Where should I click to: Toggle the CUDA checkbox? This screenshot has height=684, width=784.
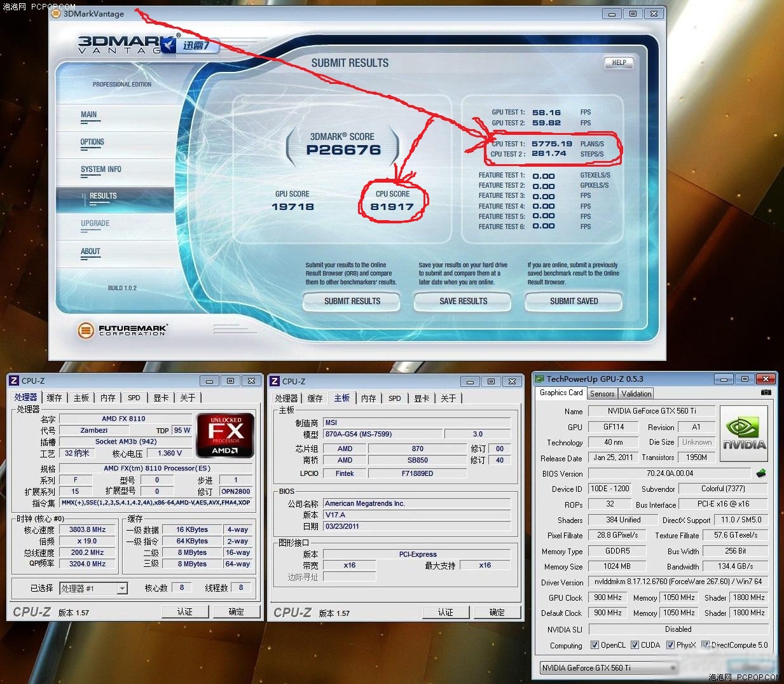click(x=635, y=645)
